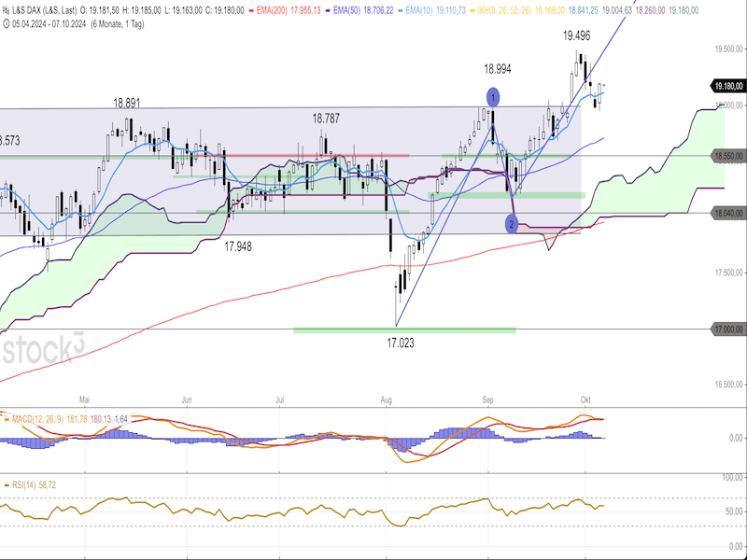The height and width of the screenshot is (560, 747).
Task: Click the clock icon beside the date range
Action: (7, 24)
